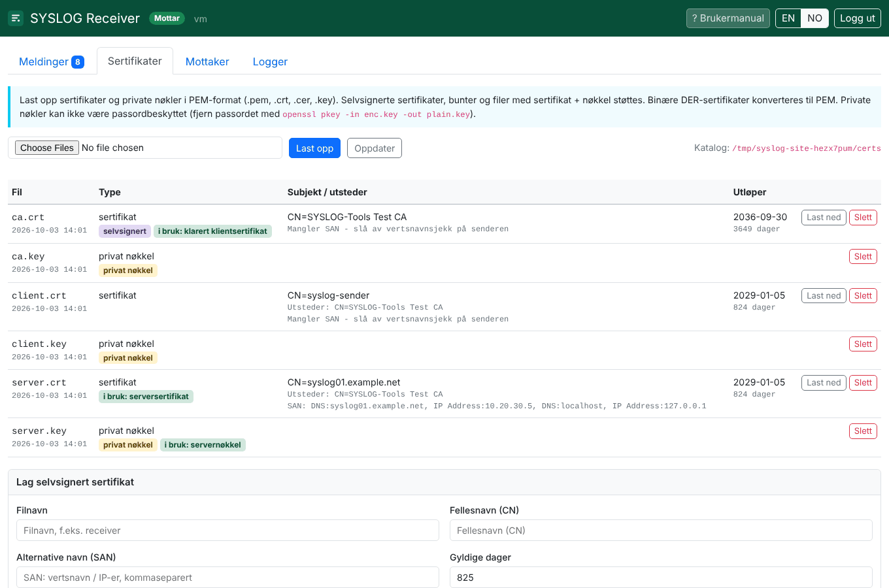Download server.crt with Last ned

click(824, 383)
